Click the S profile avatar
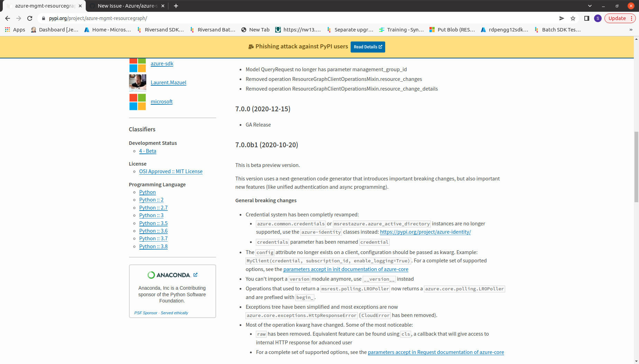 tap(598, 18)
